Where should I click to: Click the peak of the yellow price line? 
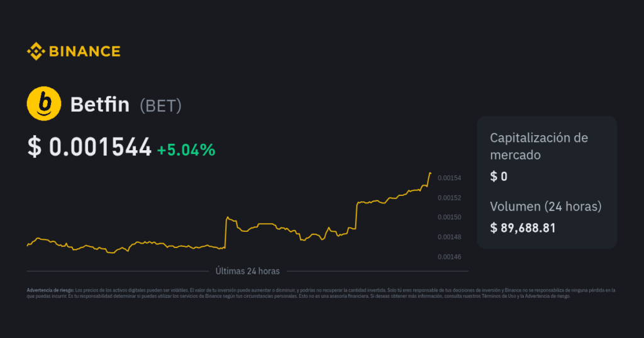point(430,173)
